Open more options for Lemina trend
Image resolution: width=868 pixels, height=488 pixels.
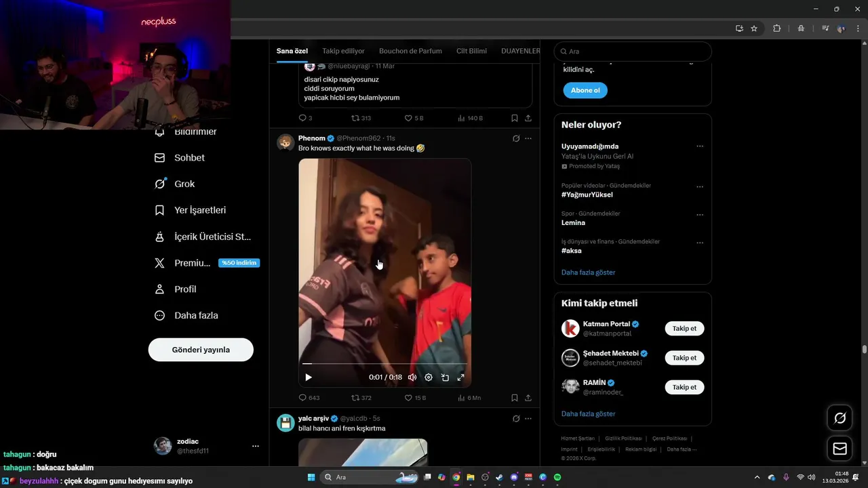[x=700, y=215]
